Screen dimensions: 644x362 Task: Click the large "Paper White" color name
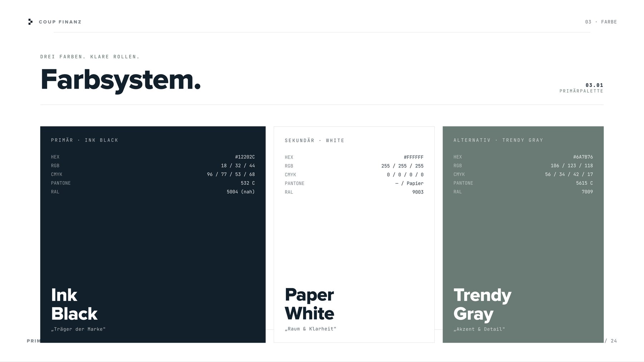click(x=309, y=304)
